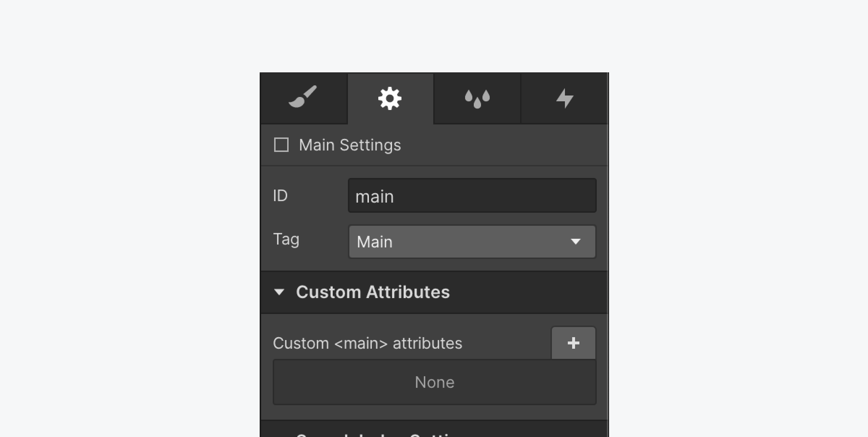The image size is (868, 437).
Task: Collapse the Custom Attributes expander
Action: point(279,292)
